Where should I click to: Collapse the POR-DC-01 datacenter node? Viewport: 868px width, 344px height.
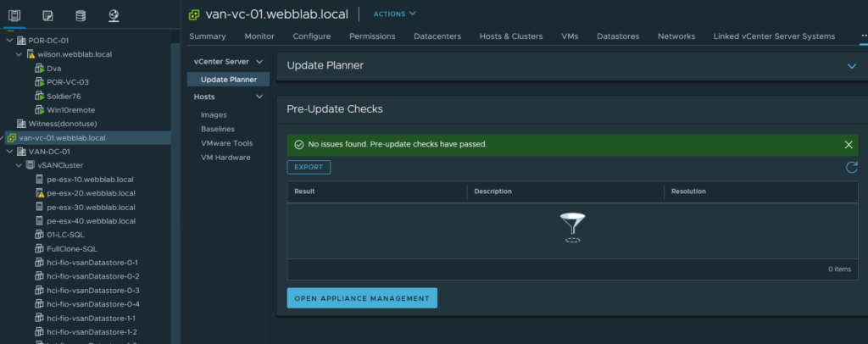(x=9, y=41)
